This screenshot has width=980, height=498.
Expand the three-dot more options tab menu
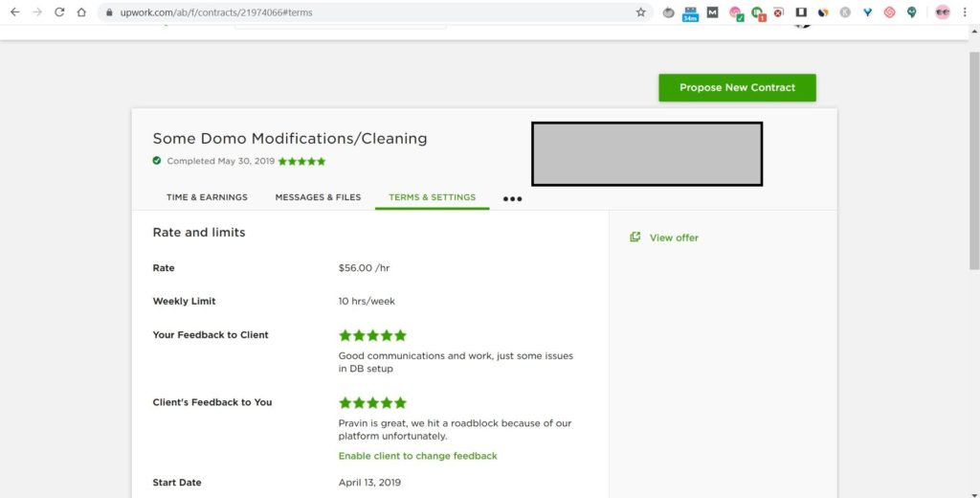pos(513,199)
